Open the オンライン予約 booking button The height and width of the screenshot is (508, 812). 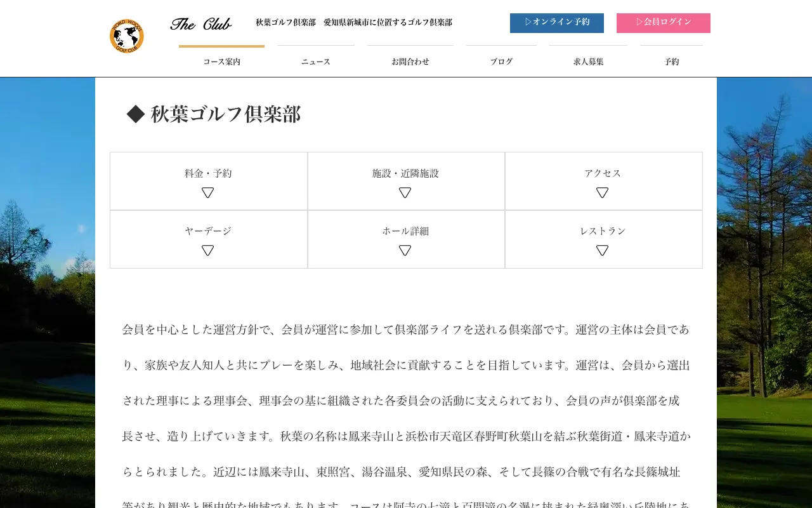point(557,23)
